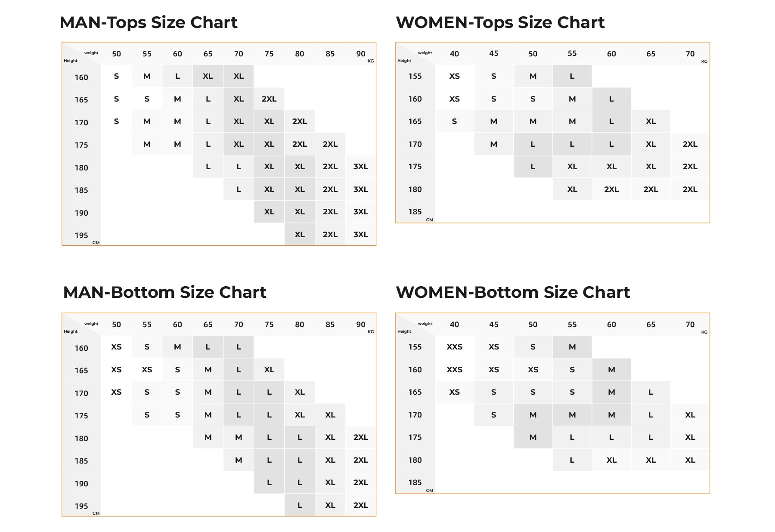The image size is (775, 532).
Task: Select men's bottom XL cell at 165cm, 75kg
Action: coord(269,370)
